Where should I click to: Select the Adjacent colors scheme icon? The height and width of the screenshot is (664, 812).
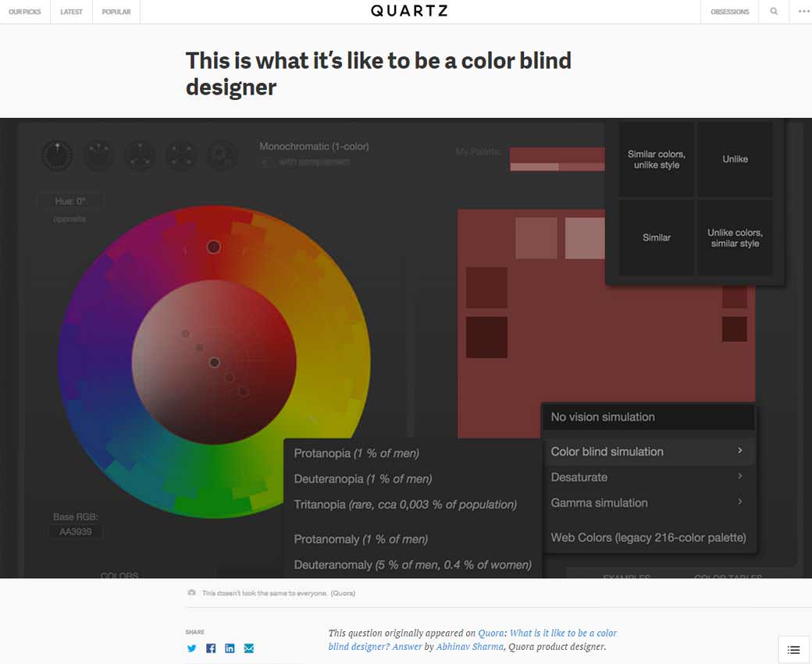pyautogui.click(x=98, y=155)
